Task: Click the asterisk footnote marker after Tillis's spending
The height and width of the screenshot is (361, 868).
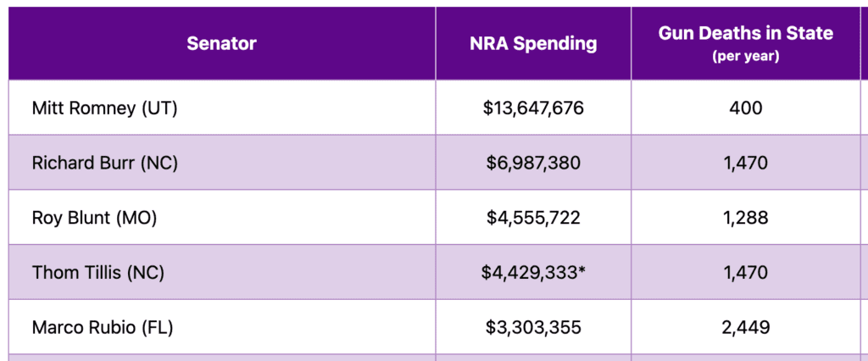Action: [581, 271]
